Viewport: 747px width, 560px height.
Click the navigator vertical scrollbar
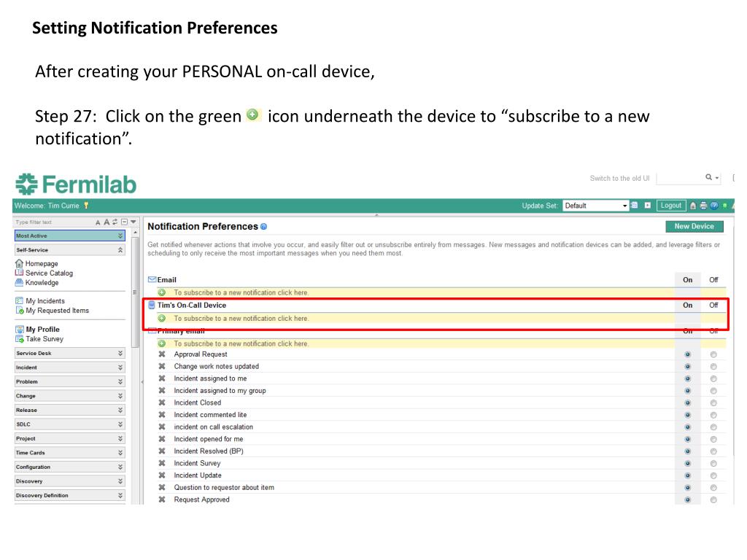click(135, 293)
